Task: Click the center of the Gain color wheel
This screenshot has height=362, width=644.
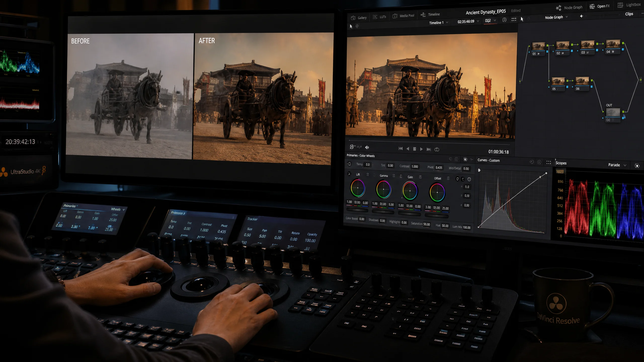Action: pos(410,191)
